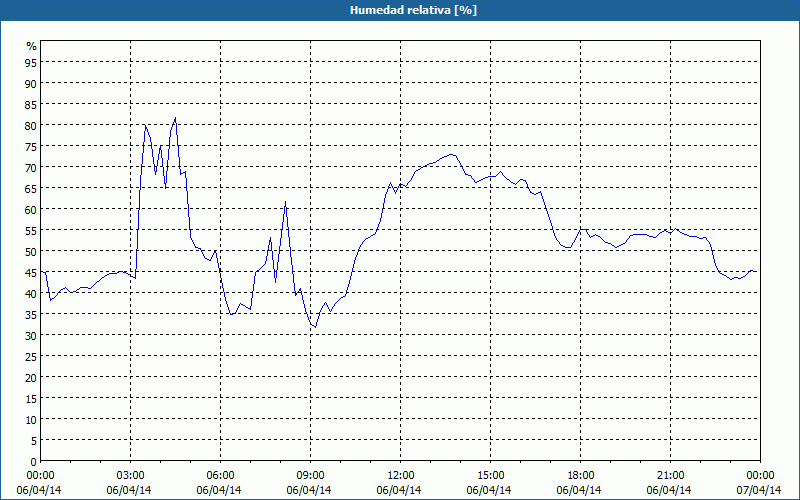Pick the 70 y-axis label
Image resolution: width=800 pixels, height=500 pixels.
pyautogui.click(x=31, y=167)
